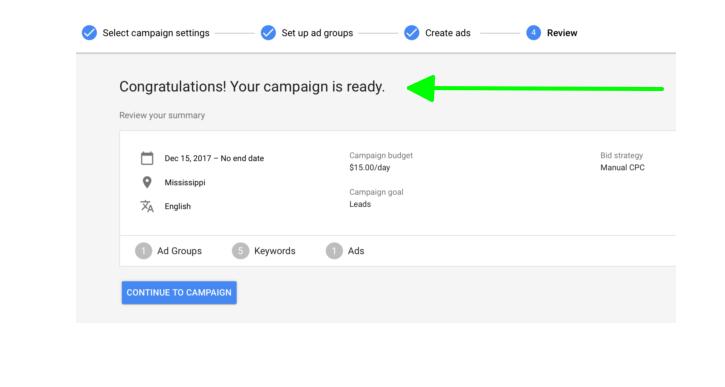Open the Keywords summary section
This screenshot has width=725, height=387.
tap(275, 251)
